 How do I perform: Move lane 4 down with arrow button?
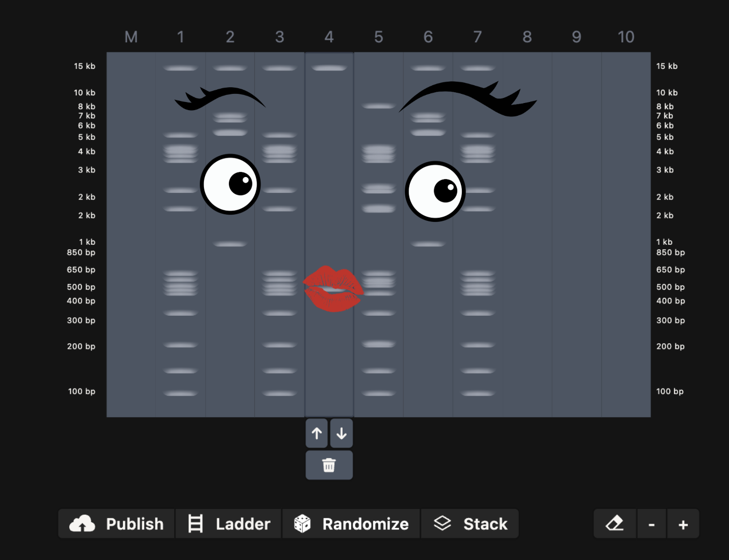pyautogui.click(x=342, y=434)
